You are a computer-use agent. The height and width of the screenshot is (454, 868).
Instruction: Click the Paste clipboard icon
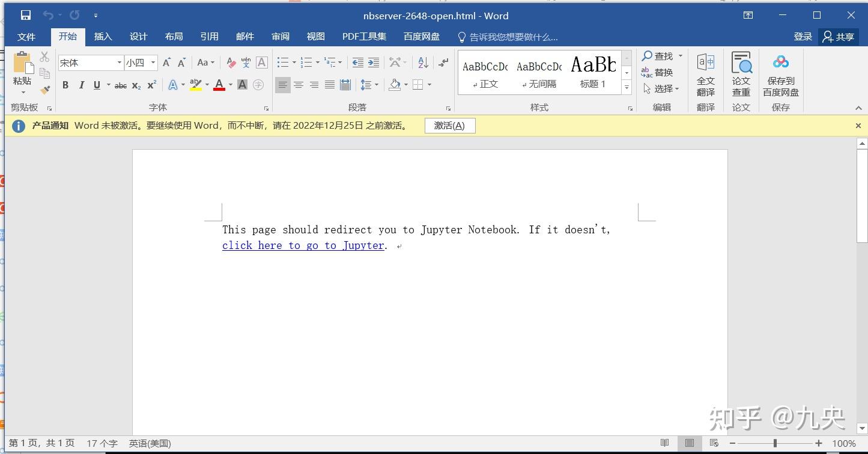23,63
